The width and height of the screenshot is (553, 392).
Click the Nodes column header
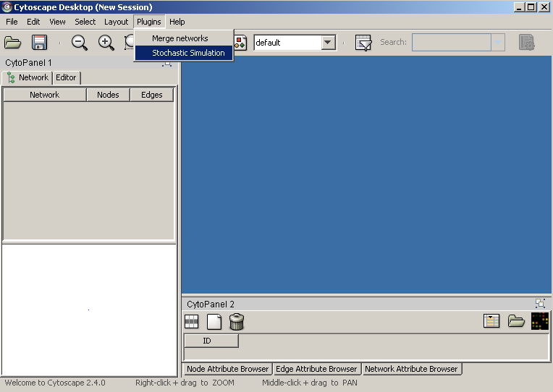[108, 95]
